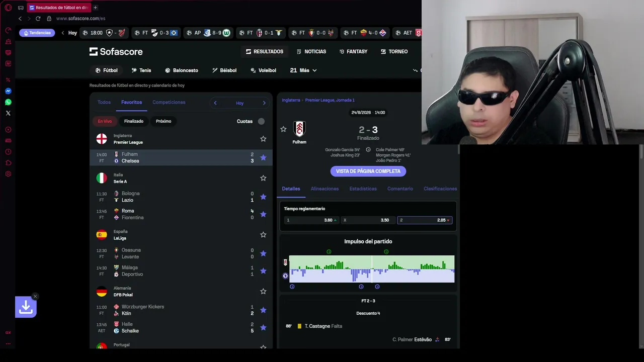Viewport: 644px width, 362px height.
Task: Select the Fútbol sport
Action: pos(106,70)
